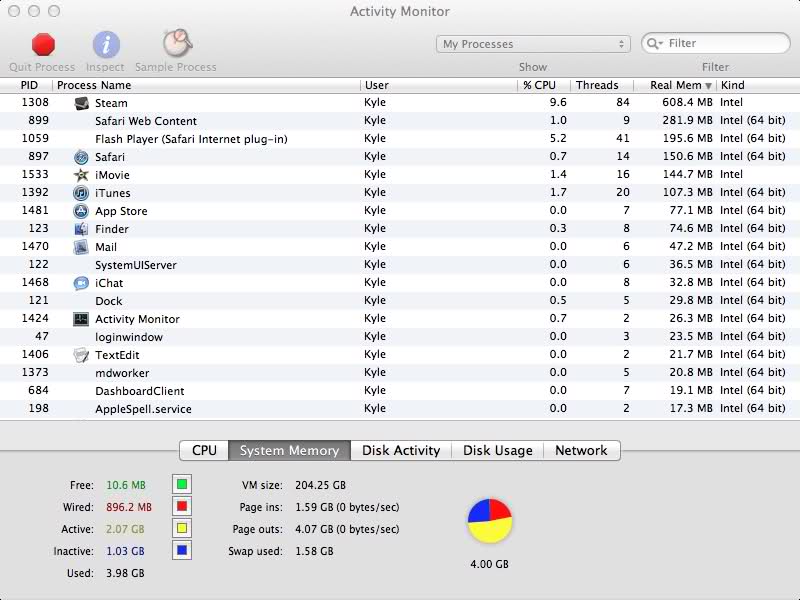Screen dimensions: 800x600
Task: Select the loginwindow process
Action: pos(400,337)
